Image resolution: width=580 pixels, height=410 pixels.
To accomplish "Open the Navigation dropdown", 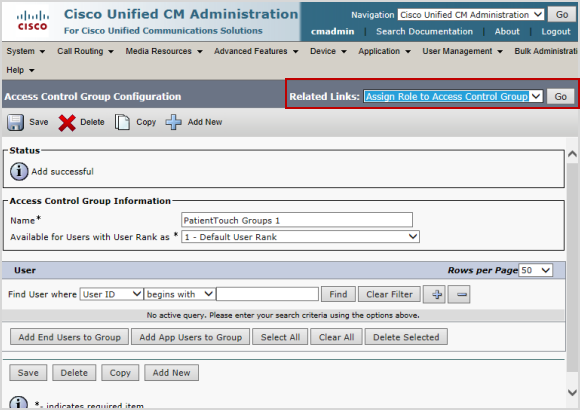I will [x=471, y=15].
